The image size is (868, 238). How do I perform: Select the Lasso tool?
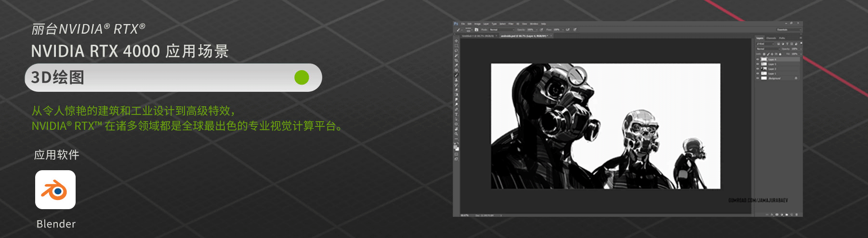click(x=456, y=50)
